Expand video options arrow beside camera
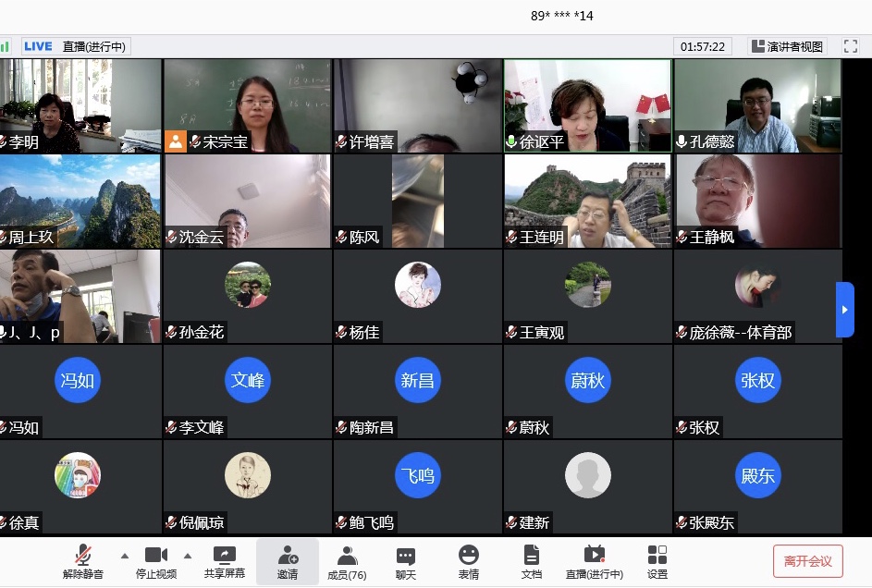The image size is (872, 588). pos(188,556)
